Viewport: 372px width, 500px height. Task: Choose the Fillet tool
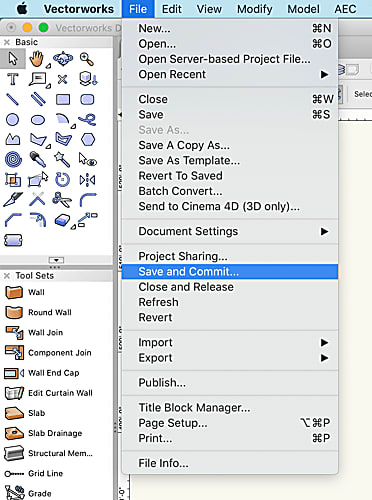point(88,200)
